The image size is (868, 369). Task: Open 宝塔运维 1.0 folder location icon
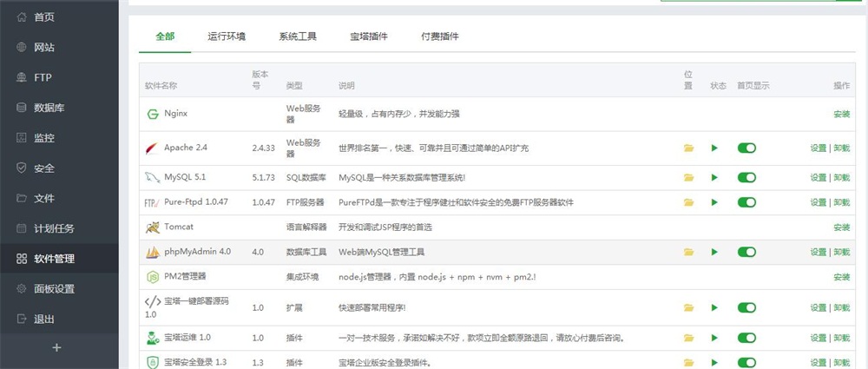click(688, 338)
